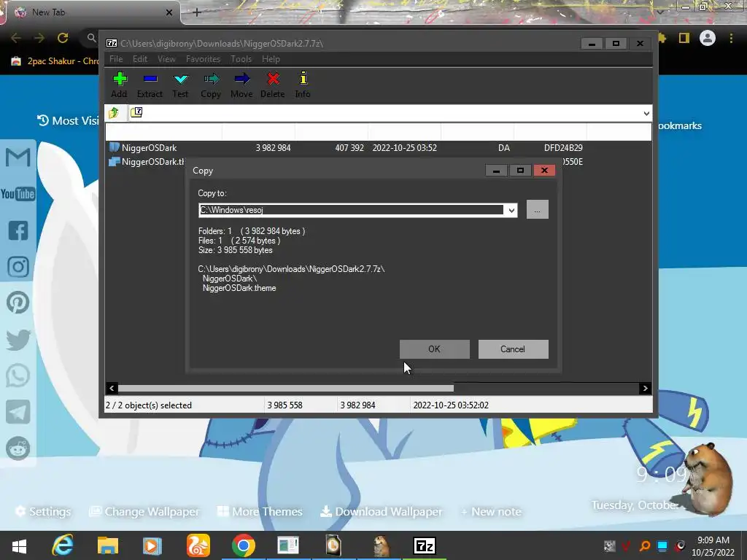Click the hamster app icon on the taskbar
Image resolution: width=747 pixels, height=560 pixels.
click(x=381, y=545)
